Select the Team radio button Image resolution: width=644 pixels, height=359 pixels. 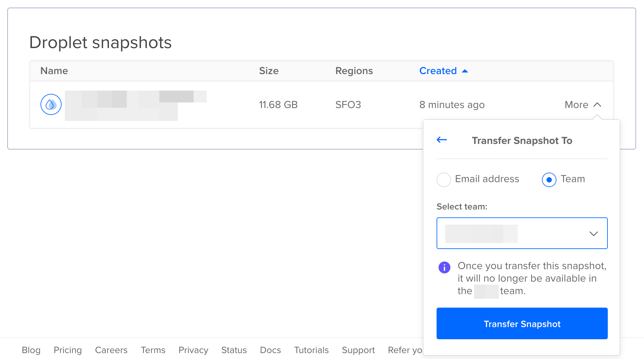[549, 180]
